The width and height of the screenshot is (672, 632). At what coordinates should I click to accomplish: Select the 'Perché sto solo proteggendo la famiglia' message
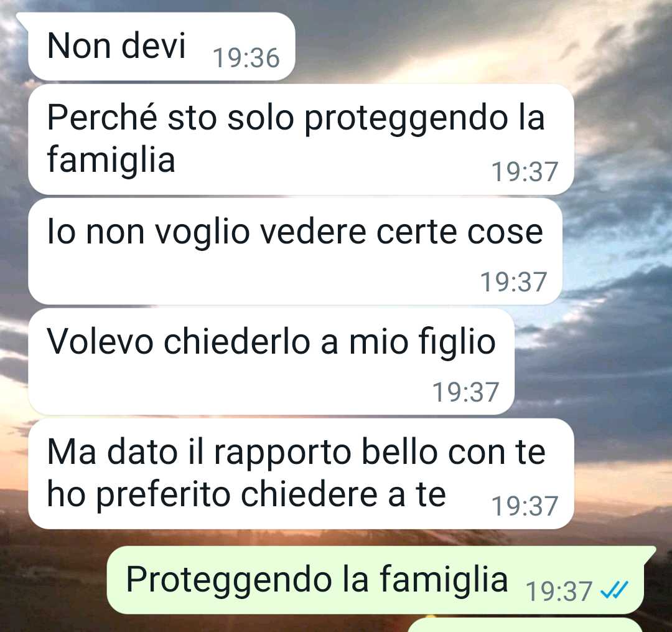(301, 139)
